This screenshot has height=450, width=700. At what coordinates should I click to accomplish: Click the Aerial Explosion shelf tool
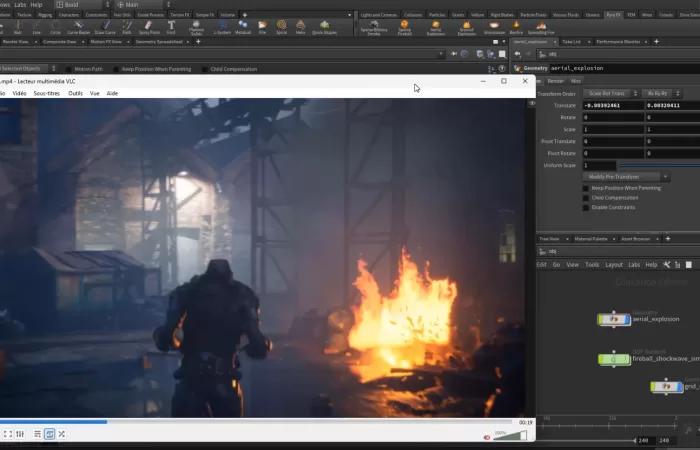pyautogui.click(x=436, y=28)
